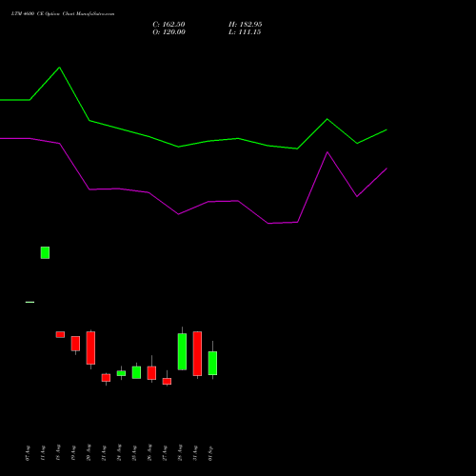Screen dimensions: 476x476
Task: Click the tall red candle for 31 Aug
Action: [x=197, y=353]
